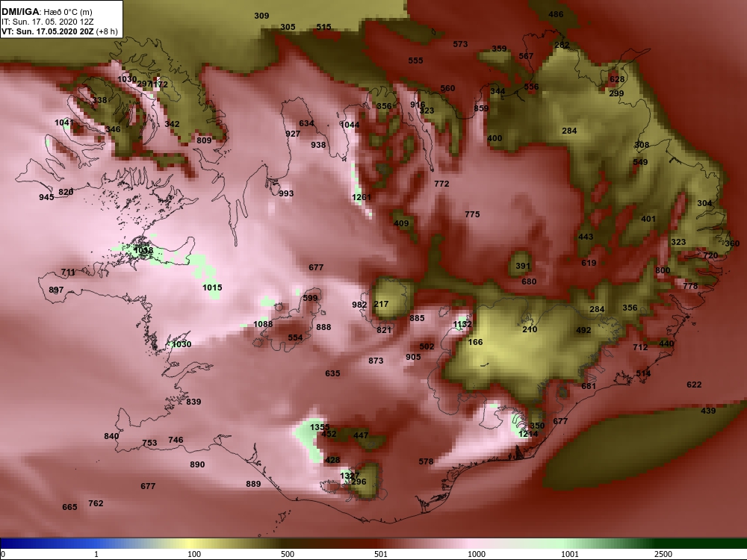Pick the map value 573
747x560 pixels.
(460, 44)
